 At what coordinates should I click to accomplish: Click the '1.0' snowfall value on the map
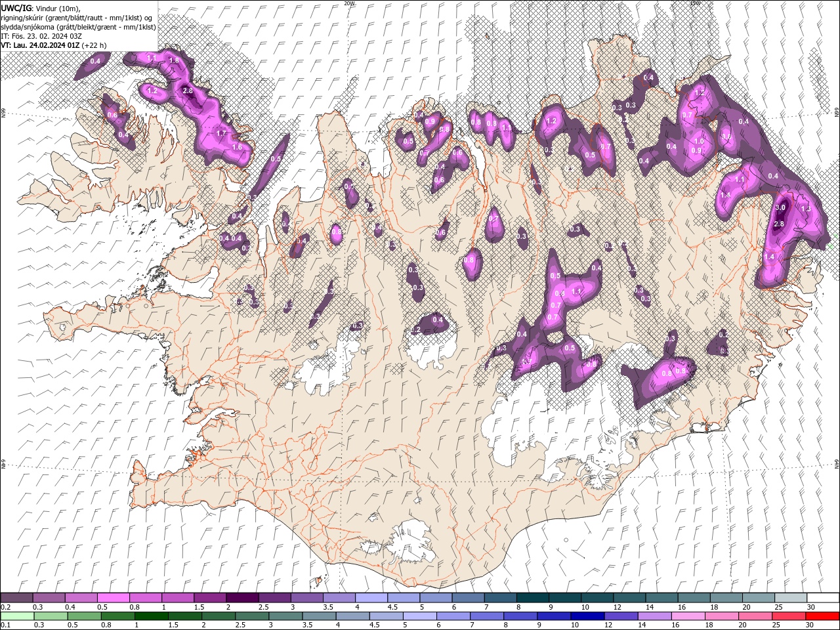[699, 141]
